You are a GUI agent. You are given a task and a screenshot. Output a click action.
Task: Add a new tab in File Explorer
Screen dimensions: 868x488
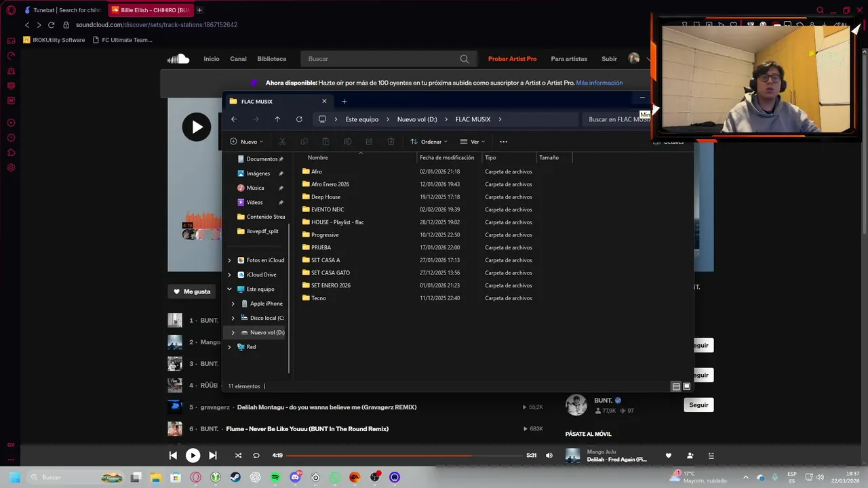(344, 102)
